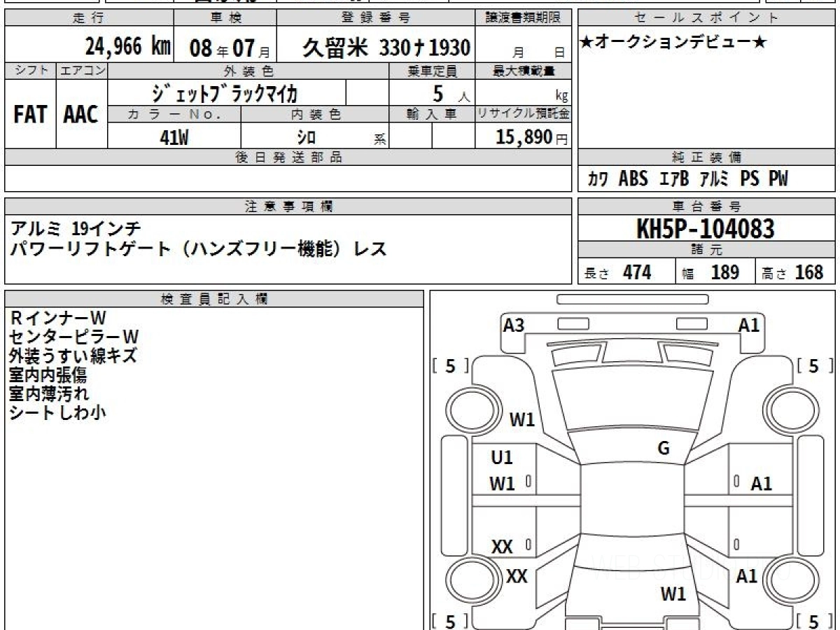Image resolution: width=840 pixels, height=630 pixels.
Task: Click the エアコン header cell
Action: (82, 71)
